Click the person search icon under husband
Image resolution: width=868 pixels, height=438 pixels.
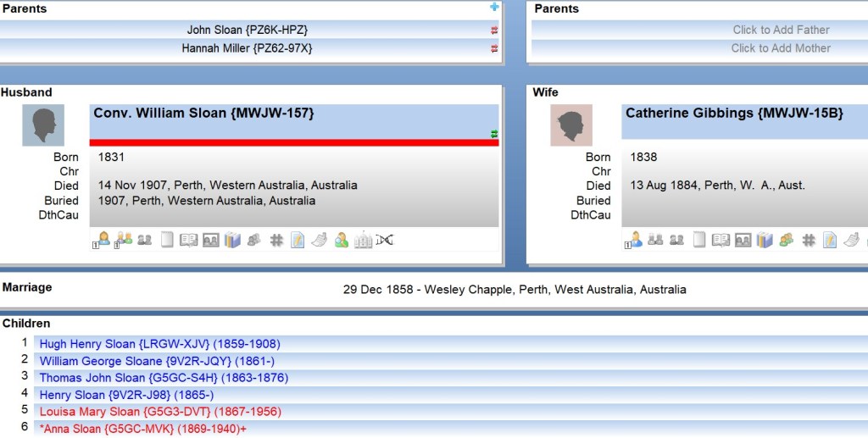click(341, 241)
